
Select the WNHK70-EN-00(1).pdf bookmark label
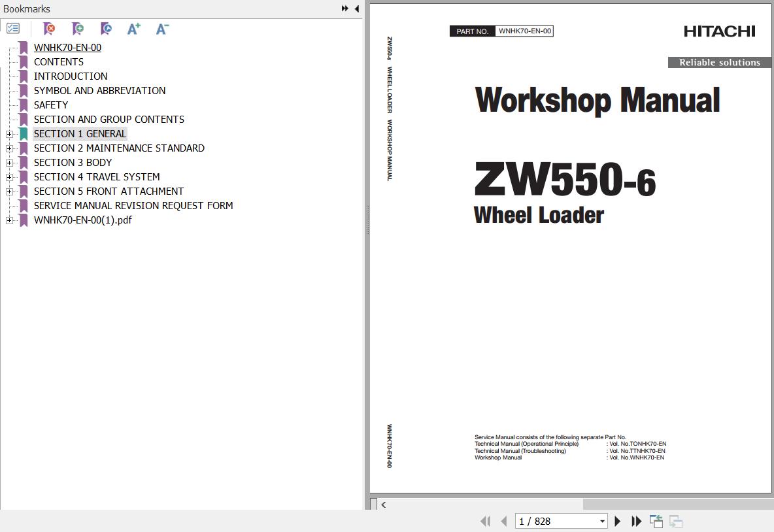pos(83,220)
